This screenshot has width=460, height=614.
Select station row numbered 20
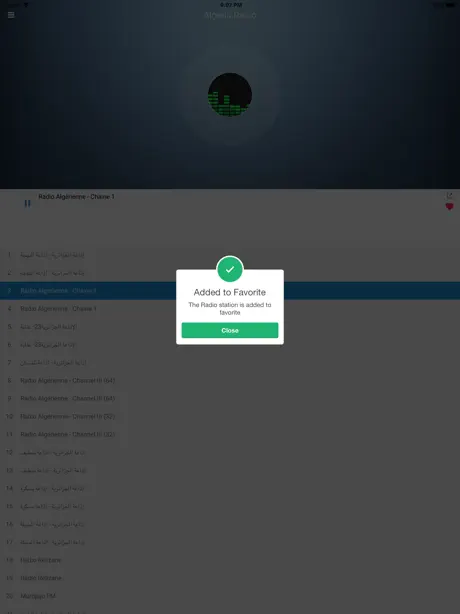tap(230, 596)
